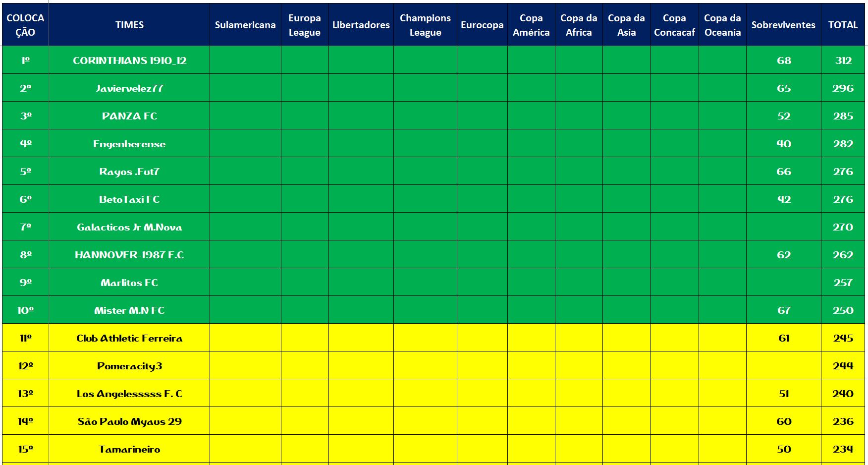
Task: Click Sobreviventes value 67 for Mister M.N FC
Action: (783, 310)
